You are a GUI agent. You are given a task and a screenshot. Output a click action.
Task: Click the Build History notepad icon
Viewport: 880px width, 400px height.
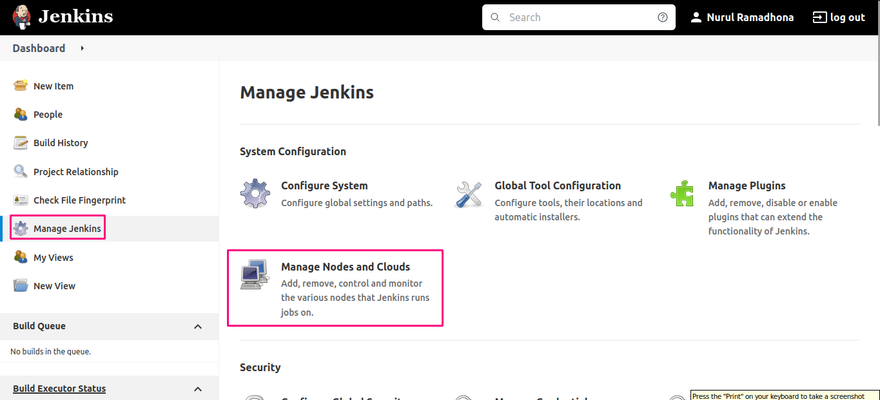[21, 143]
